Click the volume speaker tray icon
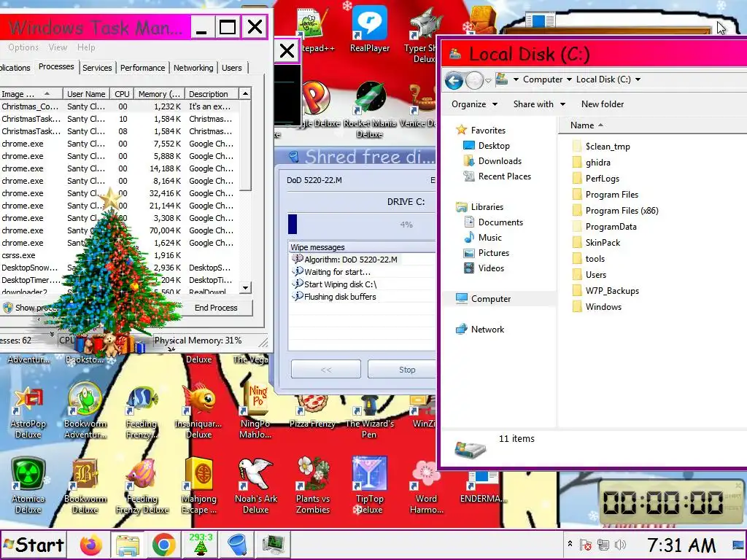The image size is (747, 560). pyautogui.click(x=620, y=544)
